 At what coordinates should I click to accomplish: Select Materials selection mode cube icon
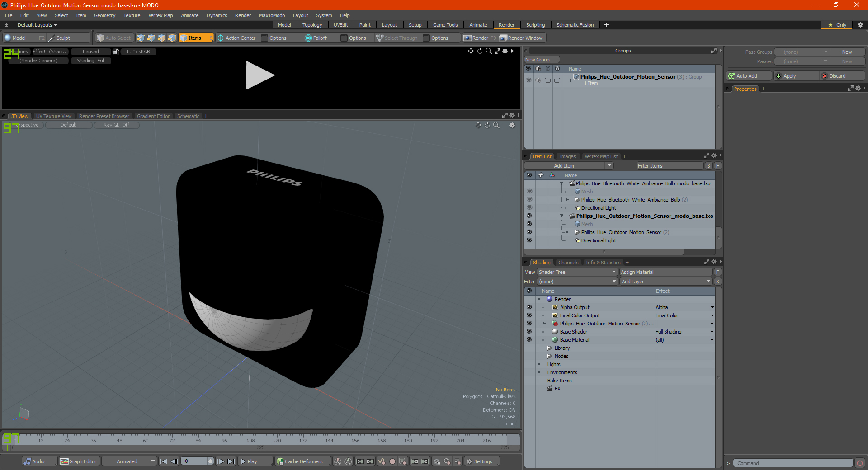[172, 38]
